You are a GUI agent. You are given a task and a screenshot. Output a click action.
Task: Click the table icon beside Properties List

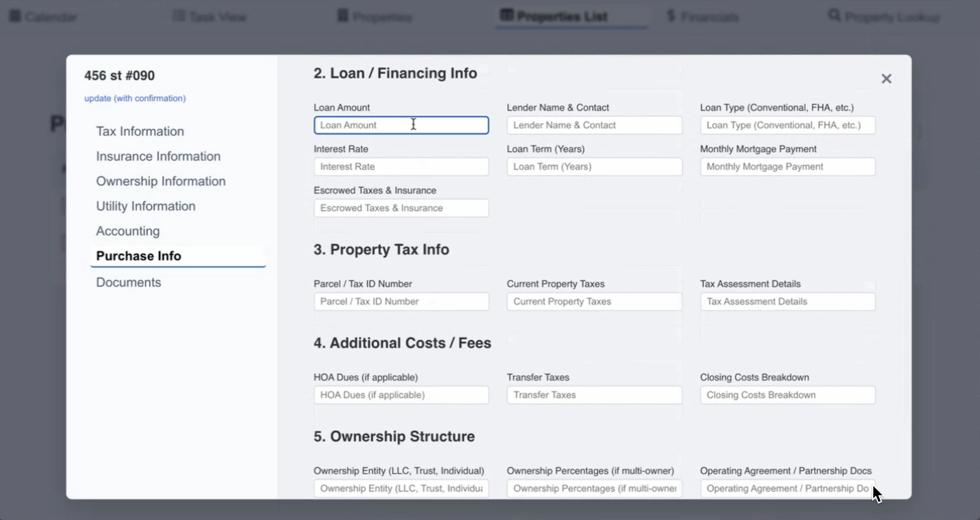pyautogui.click(x=506, y=15)
